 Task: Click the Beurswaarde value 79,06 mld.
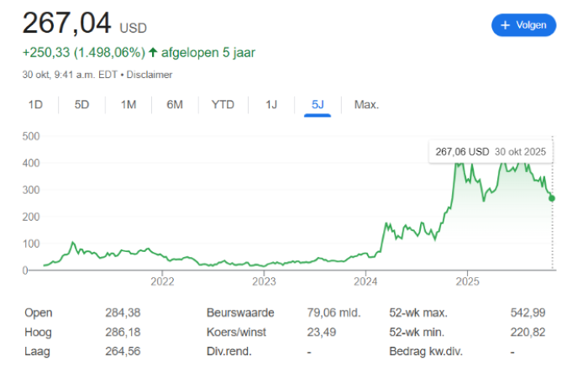(333, 312)
